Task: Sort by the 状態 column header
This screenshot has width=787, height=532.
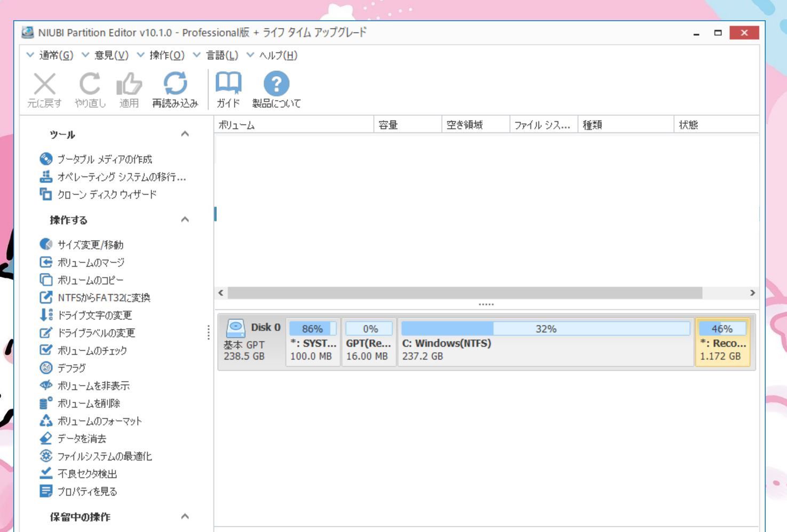Action: [716, 125]
